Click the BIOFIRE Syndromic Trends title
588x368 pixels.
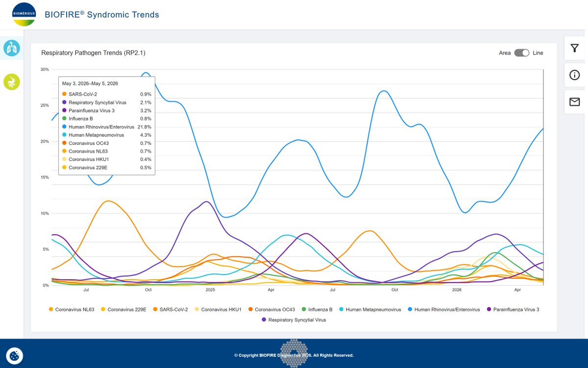(x=102, y=15)
